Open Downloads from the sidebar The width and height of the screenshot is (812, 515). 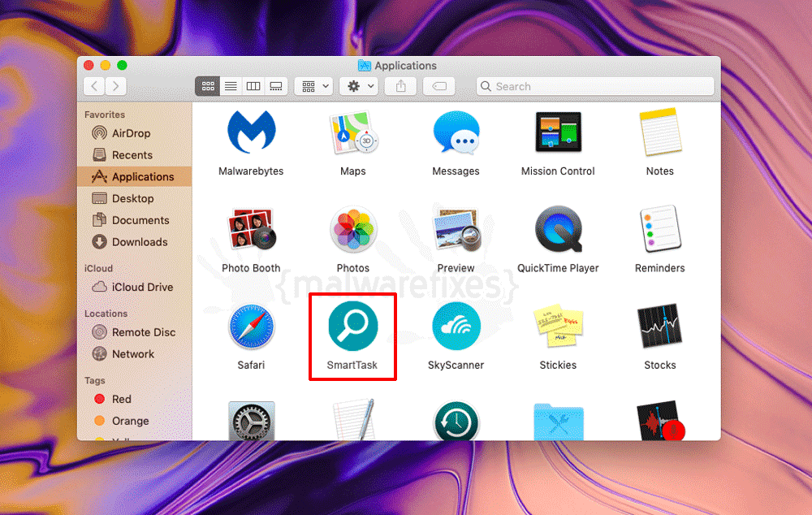135,242
